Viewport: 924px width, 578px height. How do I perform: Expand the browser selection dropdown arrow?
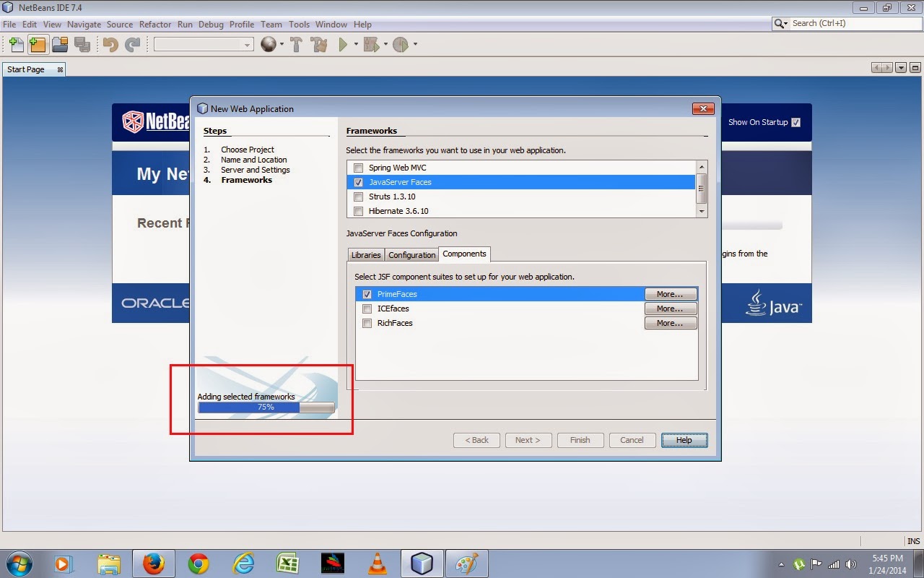282,45
